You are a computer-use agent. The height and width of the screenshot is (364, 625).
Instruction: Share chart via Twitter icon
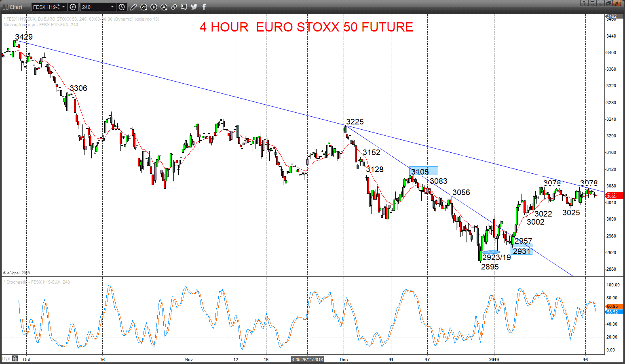(194, 7)
